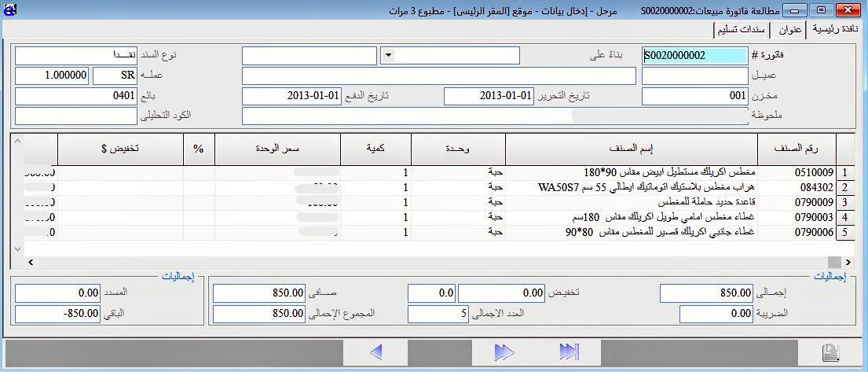Click the رقم الصنف column header
Screen dimensions: 868x372
[x=796, y=148]
